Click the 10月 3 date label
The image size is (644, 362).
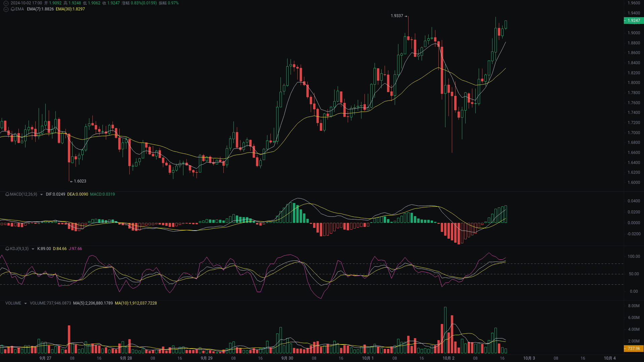pyautogui.click(x=529, y=358)
